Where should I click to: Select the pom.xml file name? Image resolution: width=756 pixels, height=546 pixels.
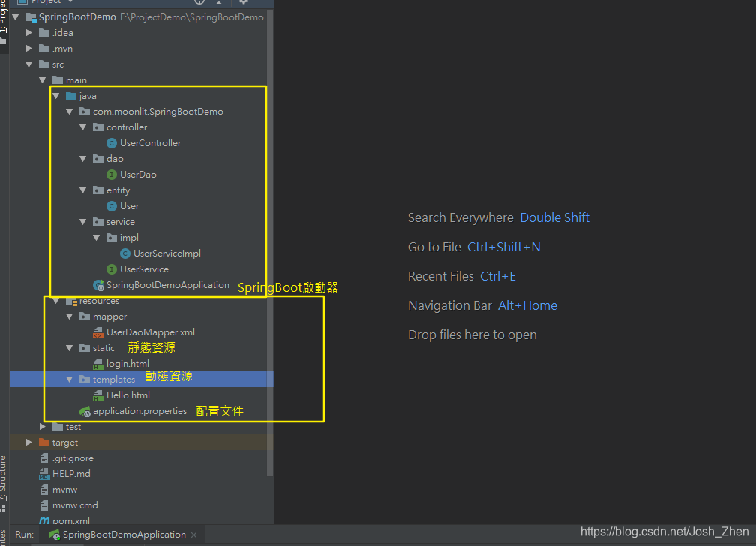(x=71, y=521)
